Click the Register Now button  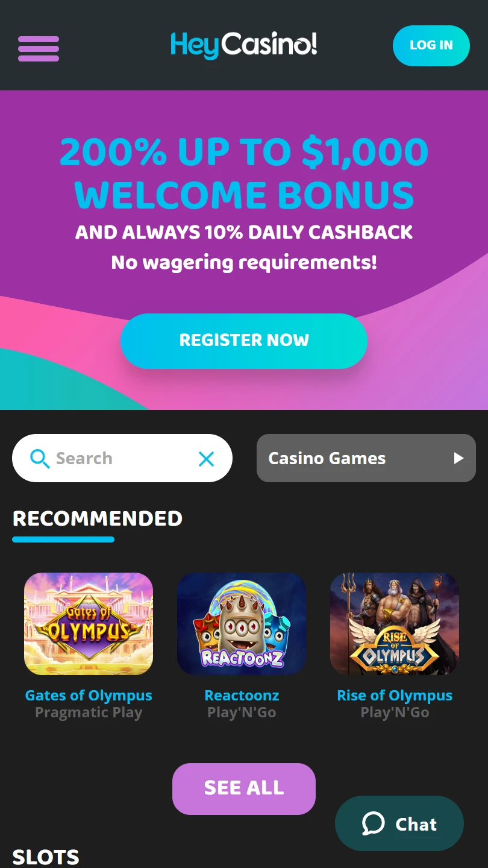[244, 341]
